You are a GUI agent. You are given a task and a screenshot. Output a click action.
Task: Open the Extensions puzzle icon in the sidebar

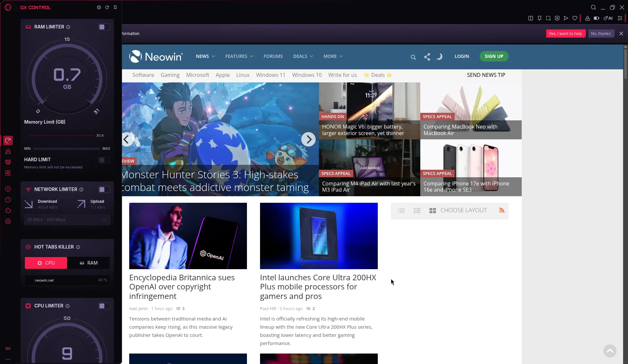pyautogui.click(x=8, y=211)
